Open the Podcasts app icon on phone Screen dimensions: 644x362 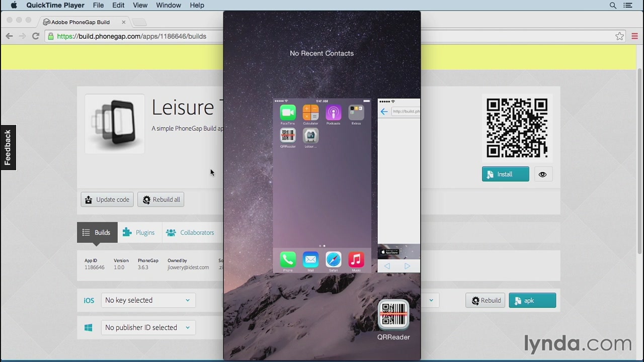pos(333,113)
